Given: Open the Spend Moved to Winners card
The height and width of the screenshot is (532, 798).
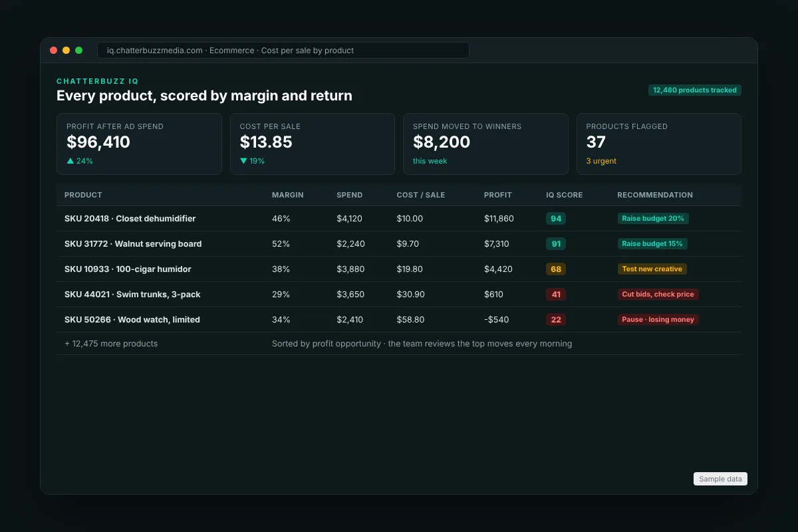Looking at the screenshot, I should click(485, 144).
